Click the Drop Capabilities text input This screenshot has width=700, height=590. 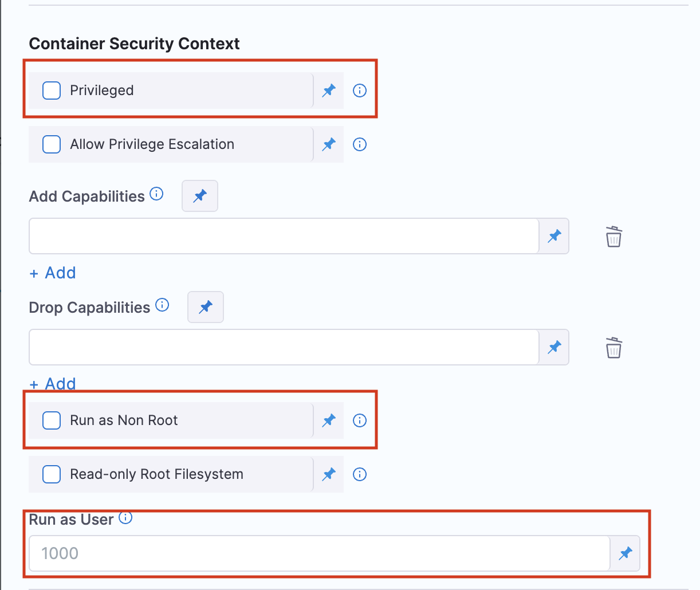(284, 347)
